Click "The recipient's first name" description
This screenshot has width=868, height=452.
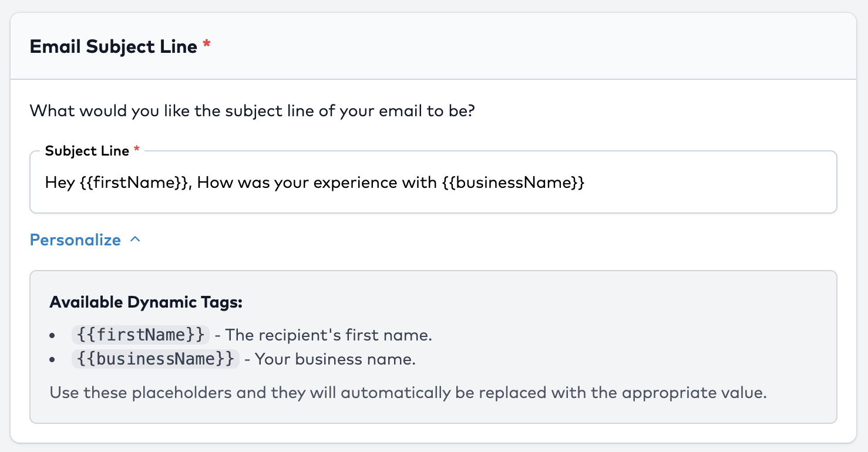[329, 335]
